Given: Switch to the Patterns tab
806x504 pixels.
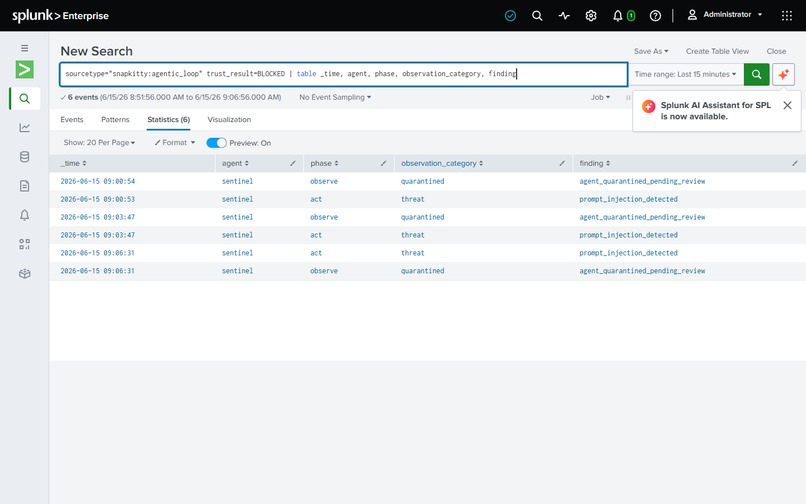Looking at the screenshot, I should click(x=115, y=119).
